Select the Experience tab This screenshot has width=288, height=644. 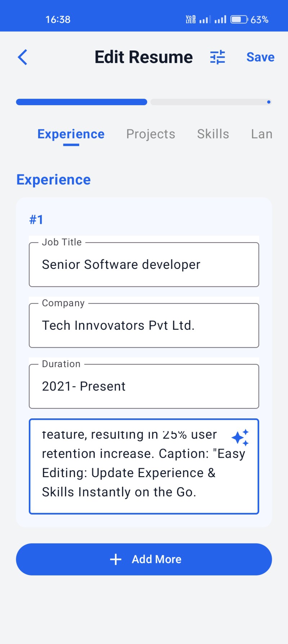coord(71,134)
